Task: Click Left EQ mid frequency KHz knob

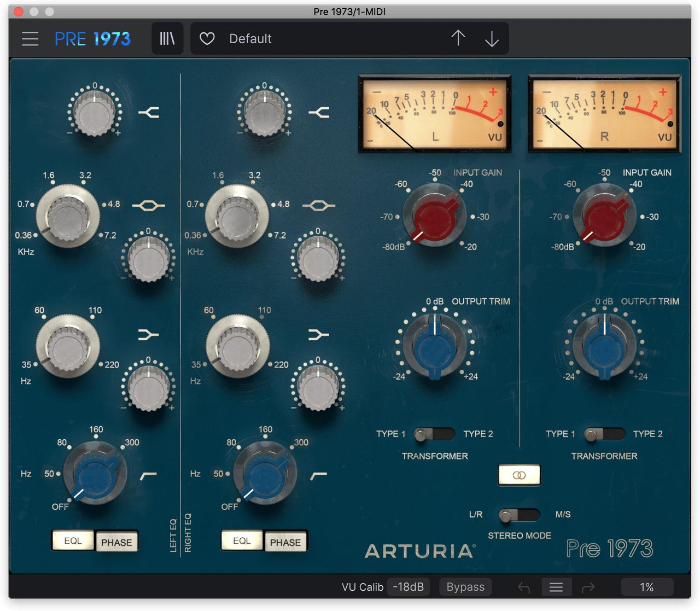Action: [68, 216]
